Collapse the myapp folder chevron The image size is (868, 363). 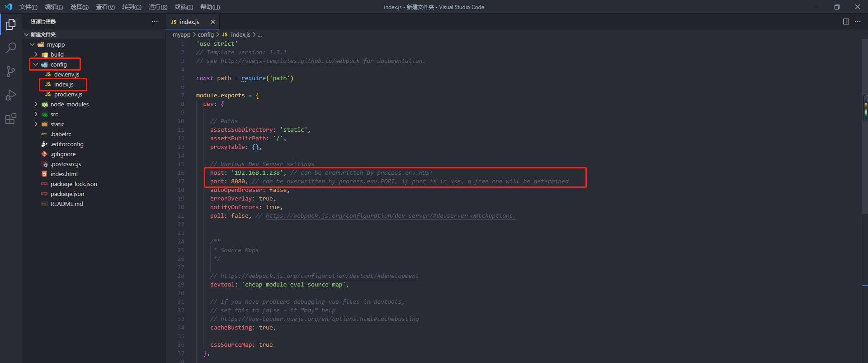click(x=32, y=44)
